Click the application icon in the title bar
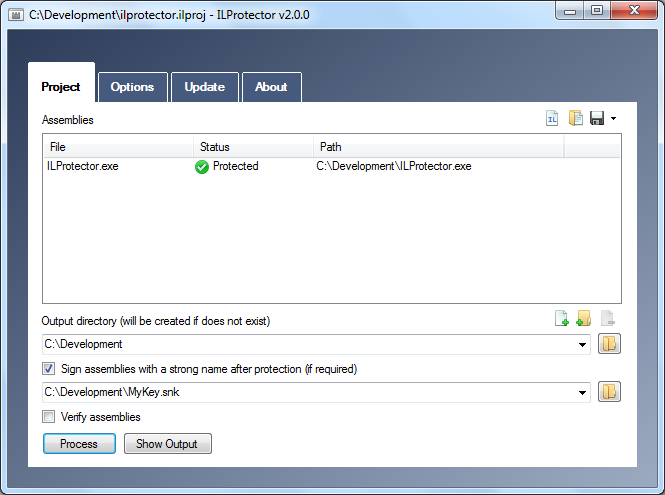Screen dimensions: 665x495 (x=16, y=15)
